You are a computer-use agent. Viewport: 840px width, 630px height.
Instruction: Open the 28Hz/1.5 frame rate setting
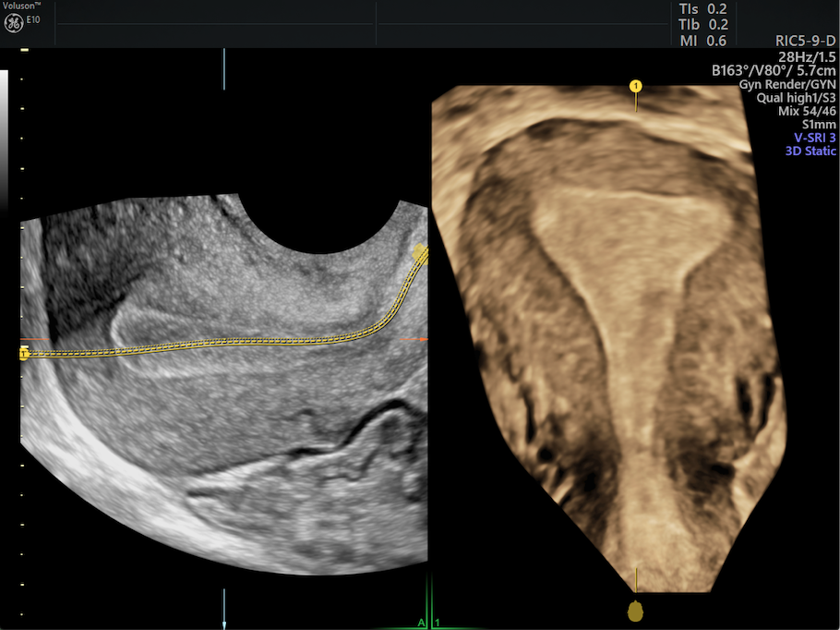809,55
